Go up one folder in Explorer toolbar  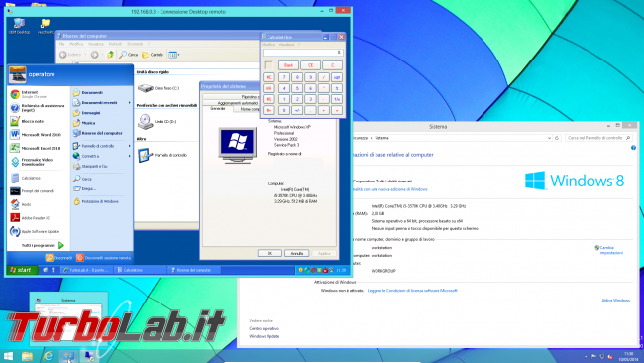coord(111,55)
